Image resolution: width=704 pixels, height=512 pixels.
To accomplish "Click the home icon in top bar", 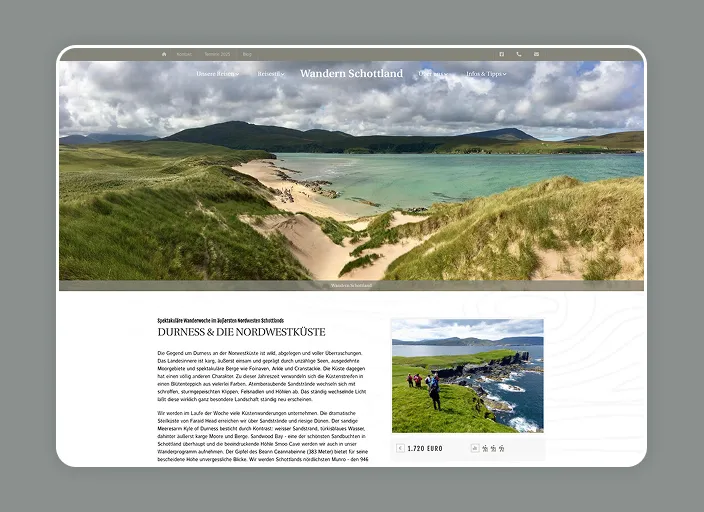I will (x=164, y=54).
